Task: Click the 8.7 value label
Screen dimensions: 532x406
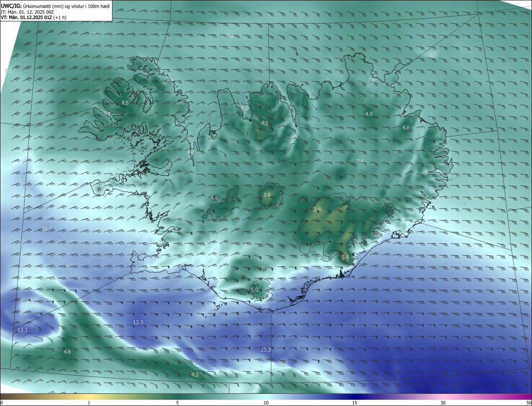Action: point(294,137)
